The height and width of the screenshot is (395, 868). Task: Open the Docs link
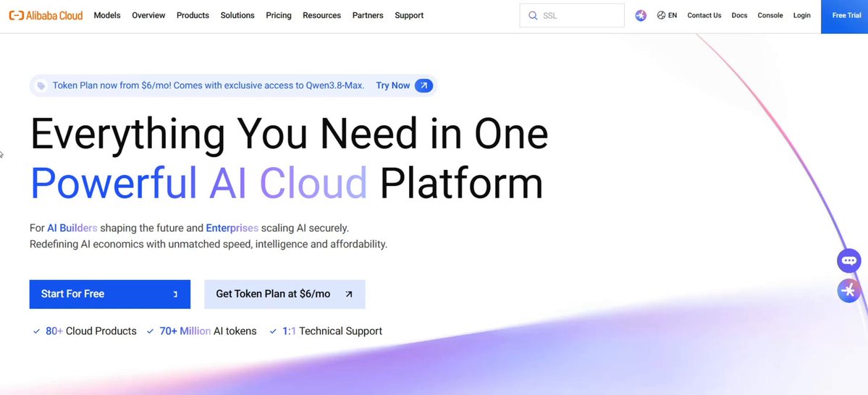pos(740,15)
